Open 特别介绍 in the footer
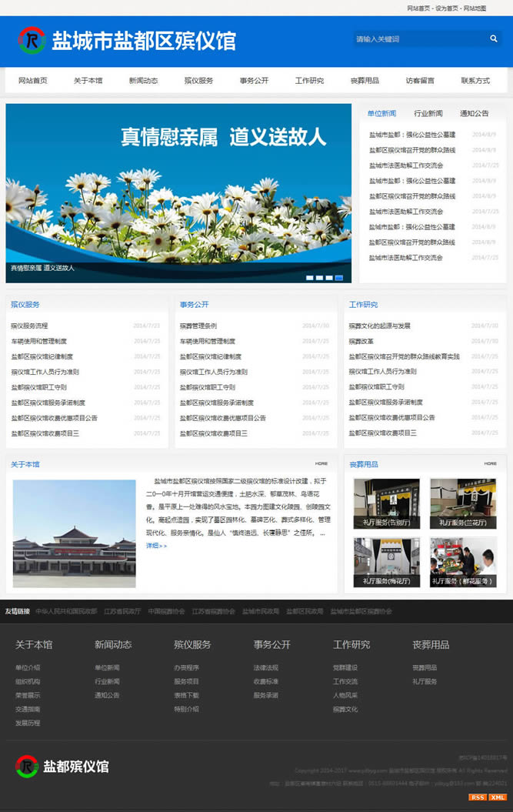This screenshot has height=812, width=513. pyautogui.click(x=186, y=709)
